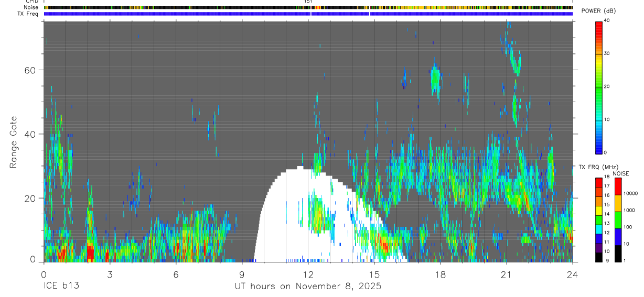Screen dimensions: 644x297
Task: Click the 3 hour tick on UT axis
Action: click(x=110, y=274)
